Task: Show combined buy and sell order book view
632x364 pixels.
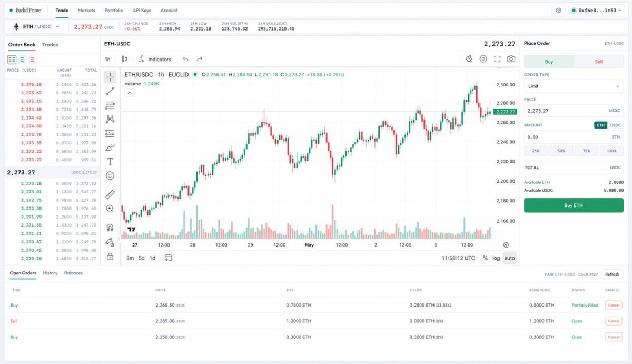Action: pos(12,60)
